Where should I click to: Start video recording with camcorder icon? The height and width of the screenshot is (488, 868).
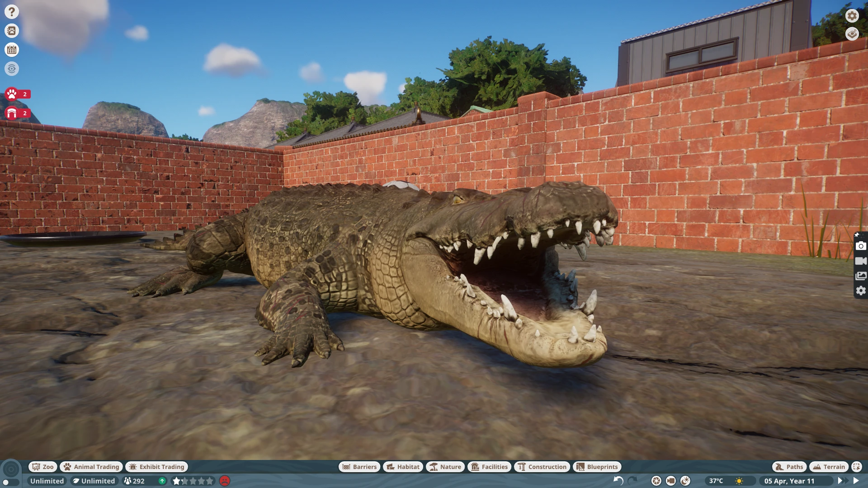coord(861,261)
